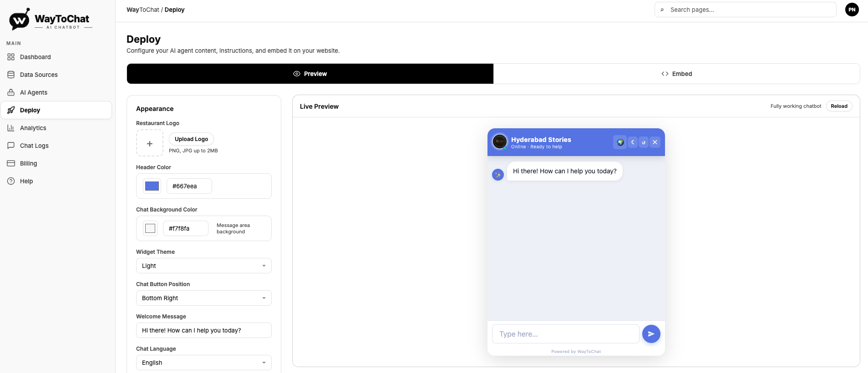Click the Hyderabad Stories chat avatar
The image size is (868, 373).
click(x=500, y=141)
